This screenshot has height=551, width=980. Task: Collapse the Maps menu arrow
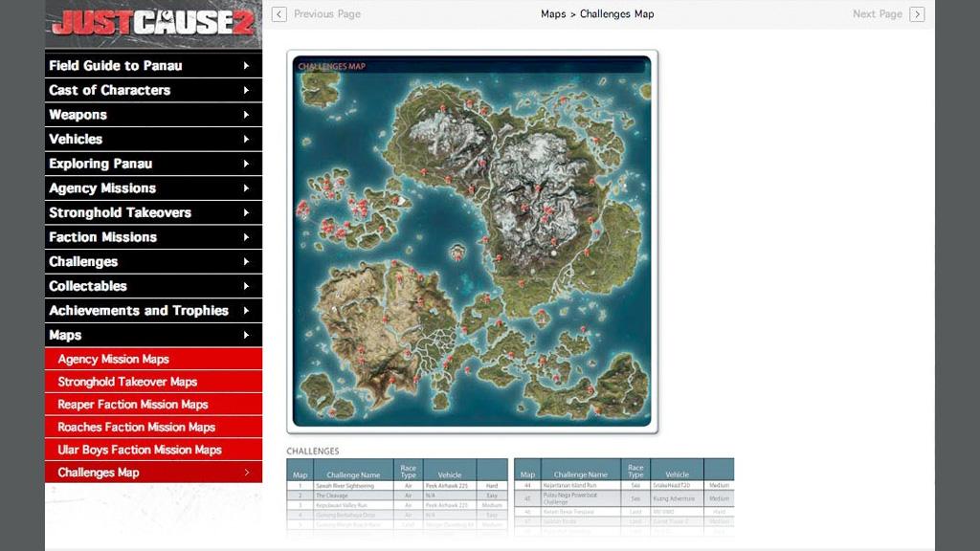[246, 335]
